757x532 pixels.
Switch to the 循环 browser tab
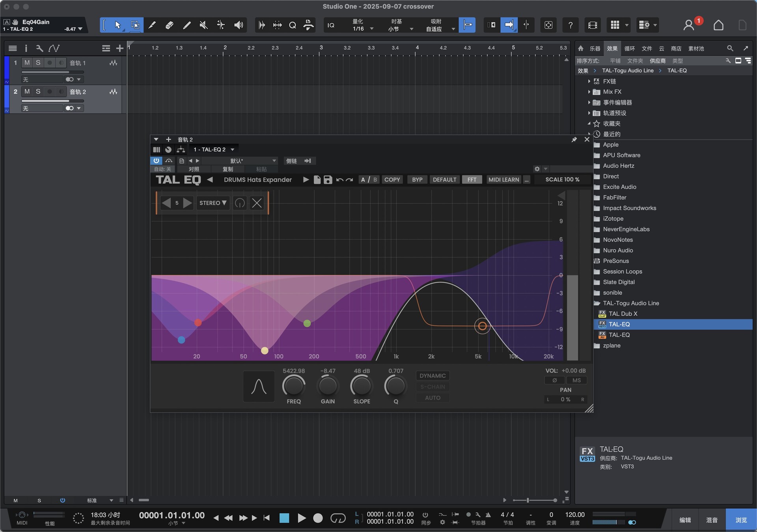coord(630,49)
